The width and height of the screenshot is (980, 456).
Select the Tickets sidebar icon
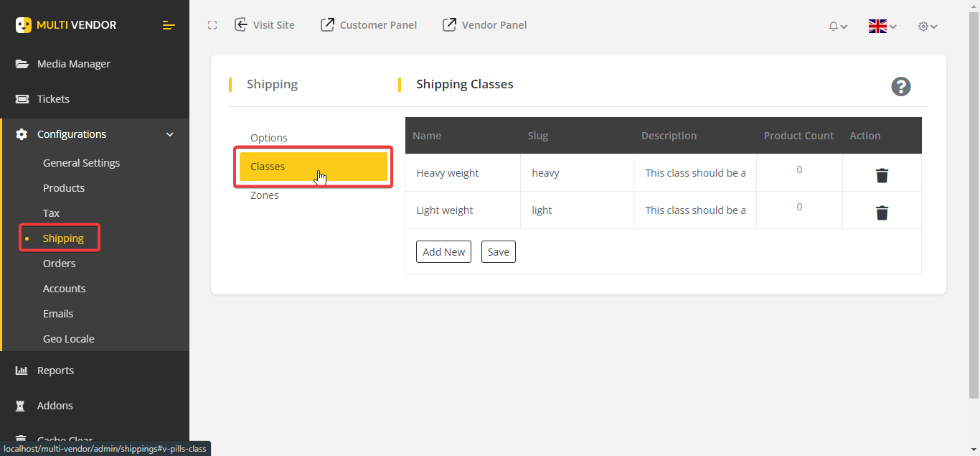(x=22, y=98)
